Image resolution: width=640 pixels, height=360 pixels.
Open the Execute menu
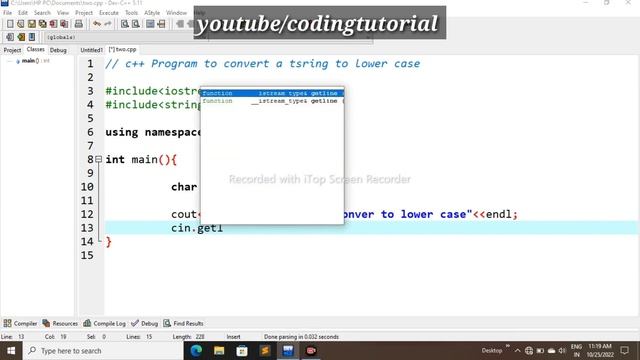tap(109, 13)
